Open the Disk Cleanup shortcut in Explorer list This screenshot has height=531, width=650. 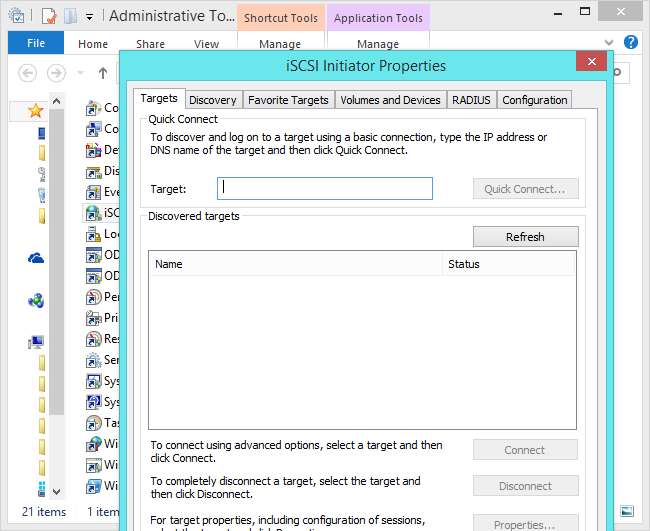(x=102, y=171)
